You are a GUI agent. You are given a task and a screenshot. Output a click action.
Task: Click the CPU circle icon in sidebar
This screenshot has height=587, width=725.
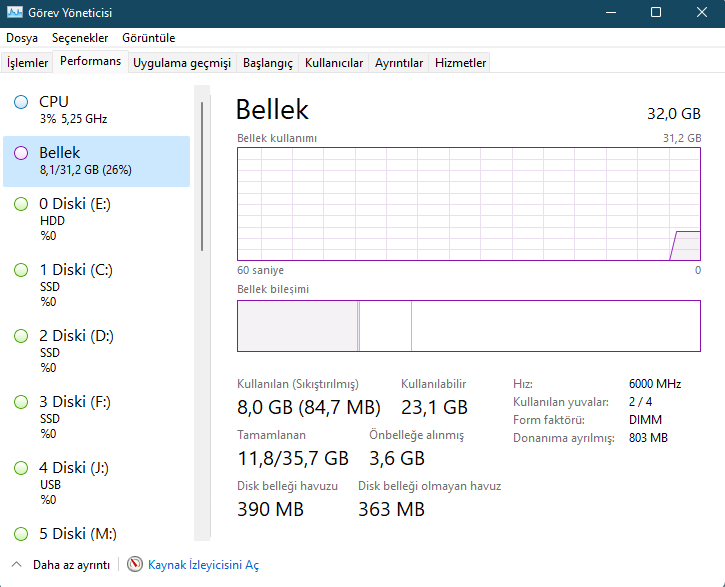[x=21, y=102]
